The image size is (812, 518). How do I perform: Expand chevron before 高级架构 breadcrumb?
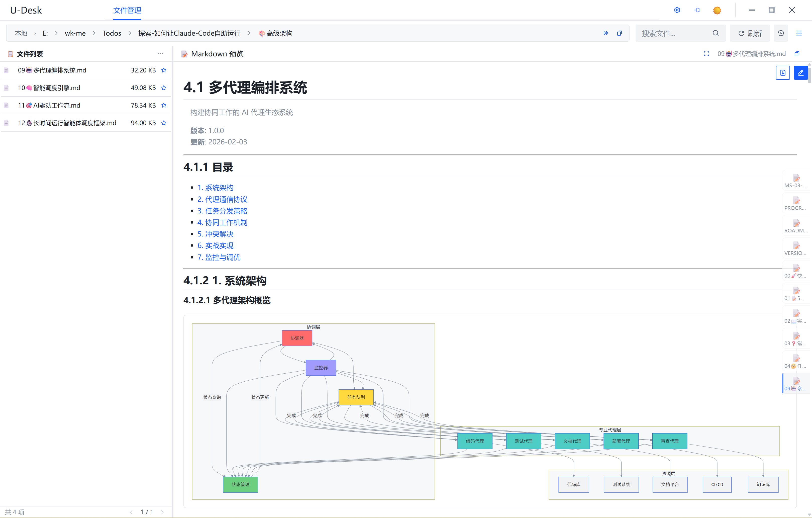point(249,33)
